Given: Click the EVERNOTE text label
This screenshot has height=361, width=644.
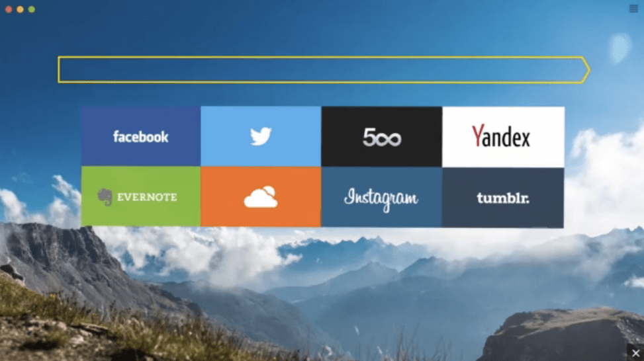Looking at the screenshot, I should 147,197.
